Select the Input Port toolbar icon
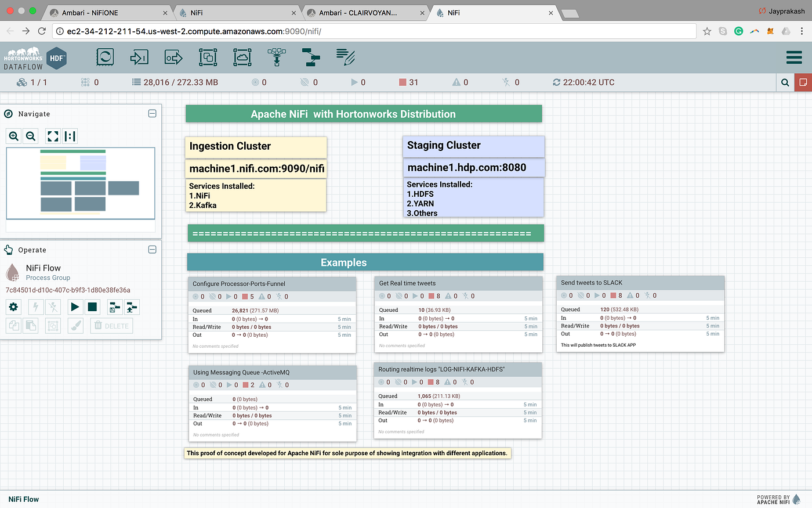The width and height of the screenshot is (812, 508). click(139, 57)
